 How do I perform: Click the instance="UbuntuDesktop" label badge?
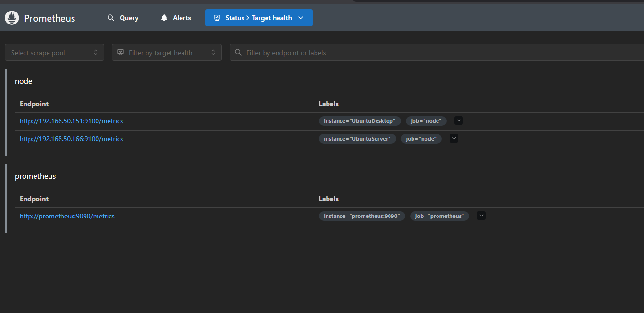point(360,121)
